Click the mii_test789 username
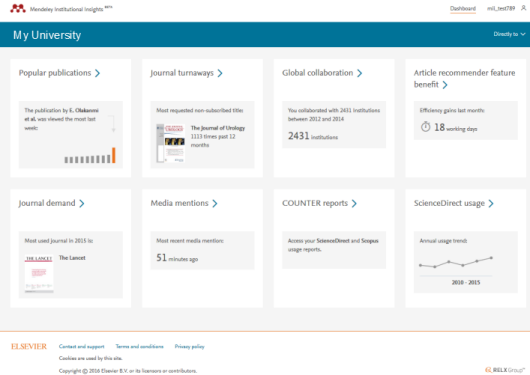The image size is (530, 375). coord(501,8)
